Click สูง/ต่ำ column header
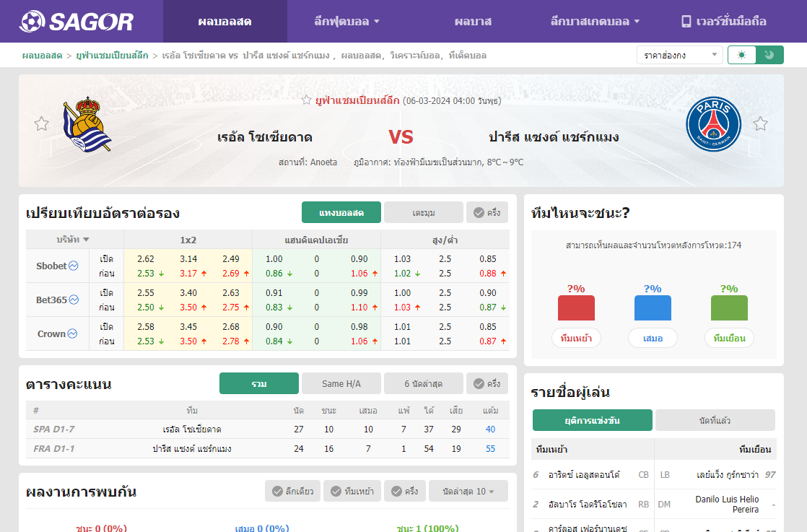This screenshot has width=807, height=532. [445, 240]
